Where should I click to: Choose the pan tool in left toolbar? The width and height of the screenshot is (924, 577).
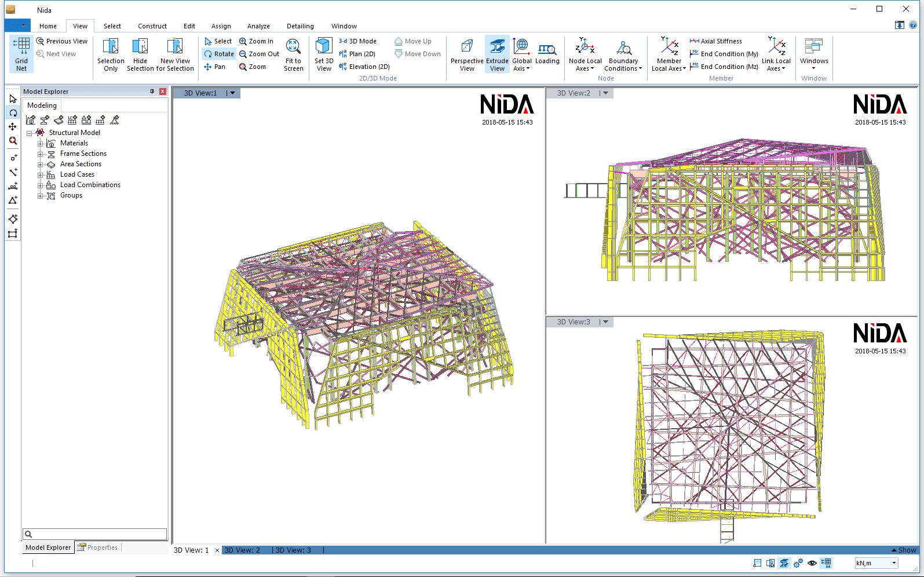13,127
